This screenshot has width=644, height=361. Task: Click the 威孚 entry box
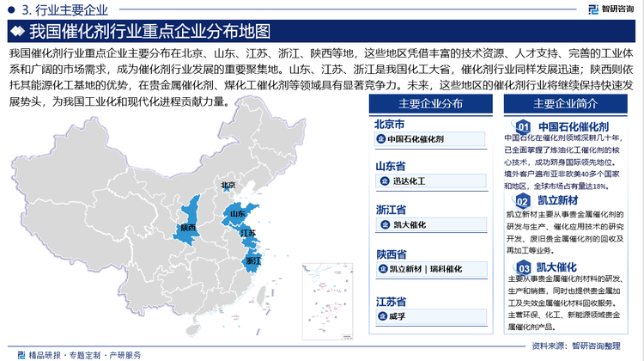click(x=431, y=316)
